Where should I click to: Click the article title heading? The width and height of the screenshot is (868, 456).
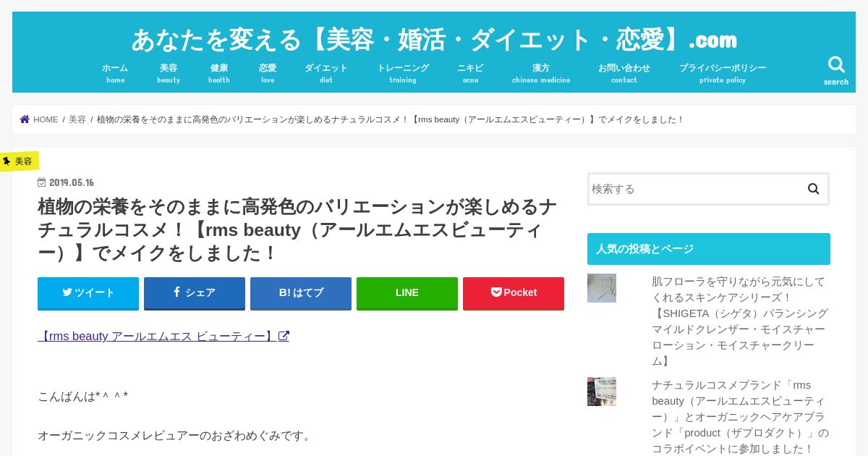(297, 230)
